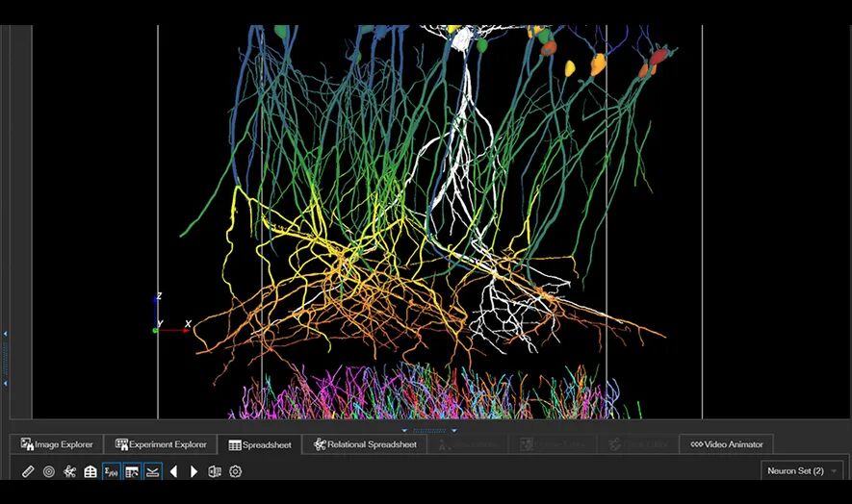The height and width of the screenshot is (504, 852).
Task: Click the right down-arrow handle above tabs
Action: pyautogui.click(x=454, y=431)
